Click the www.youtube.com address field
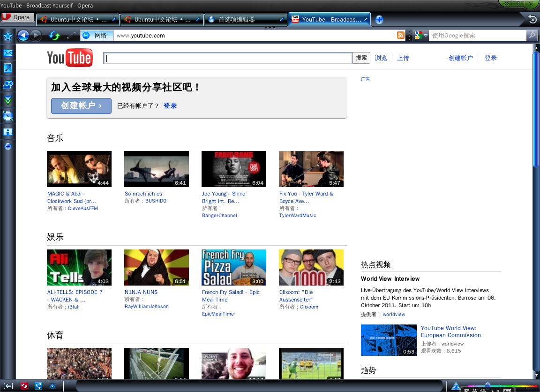 pos(255,36)
